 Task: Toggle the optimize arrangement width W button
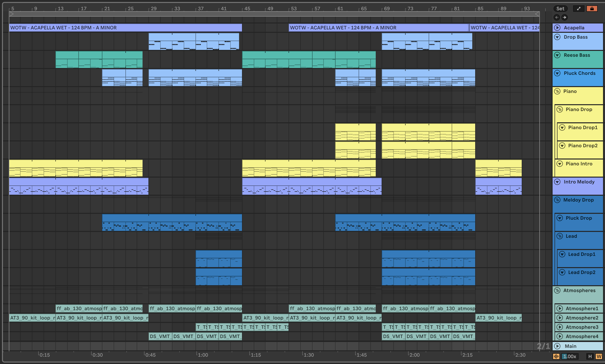tap(599, 356)
